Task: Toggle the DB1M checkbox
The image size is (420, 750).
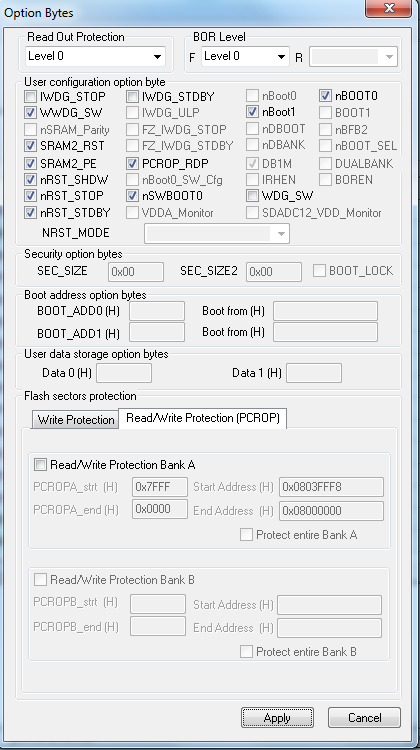Action: click(x=253, y=164)
